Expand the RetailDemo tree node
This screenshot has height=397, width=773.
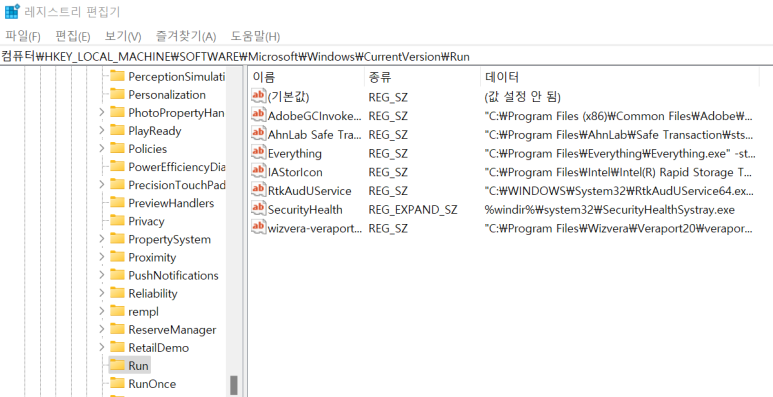click(102, 348)
